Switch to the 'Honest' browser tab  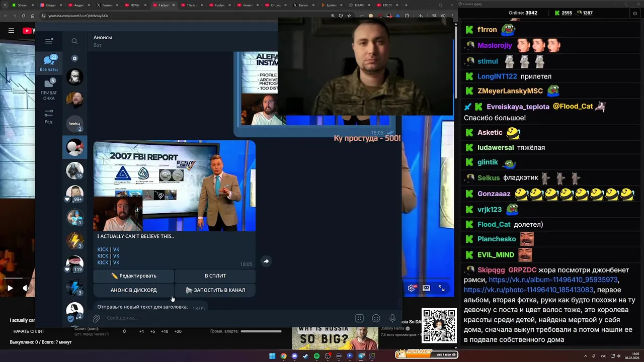[x=248, y=5]
